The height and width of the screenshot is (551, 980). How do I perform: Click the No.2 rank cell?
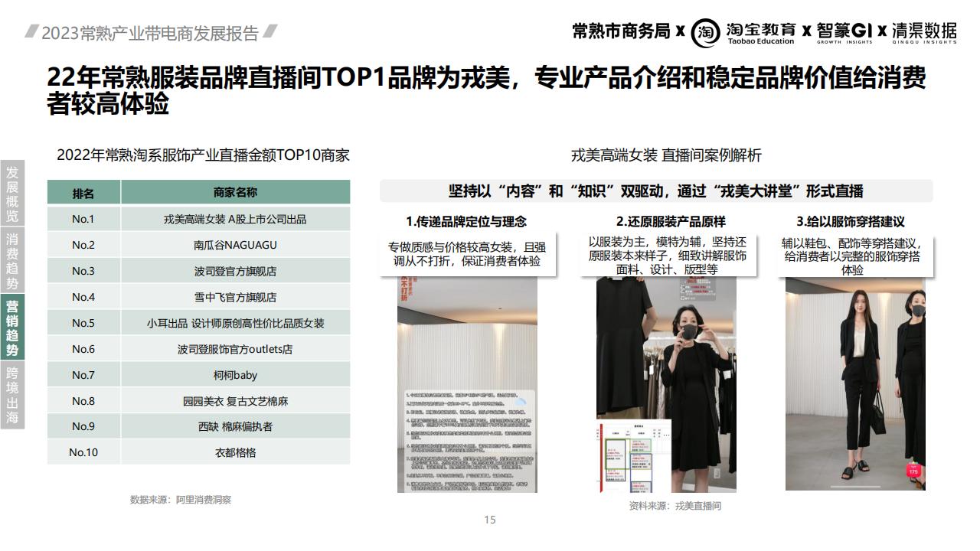pos(83,245)
